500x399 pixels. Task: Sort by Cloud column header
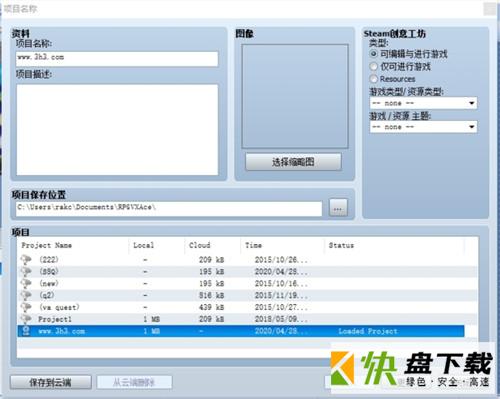pyautogui.click(x=213, y=246)
